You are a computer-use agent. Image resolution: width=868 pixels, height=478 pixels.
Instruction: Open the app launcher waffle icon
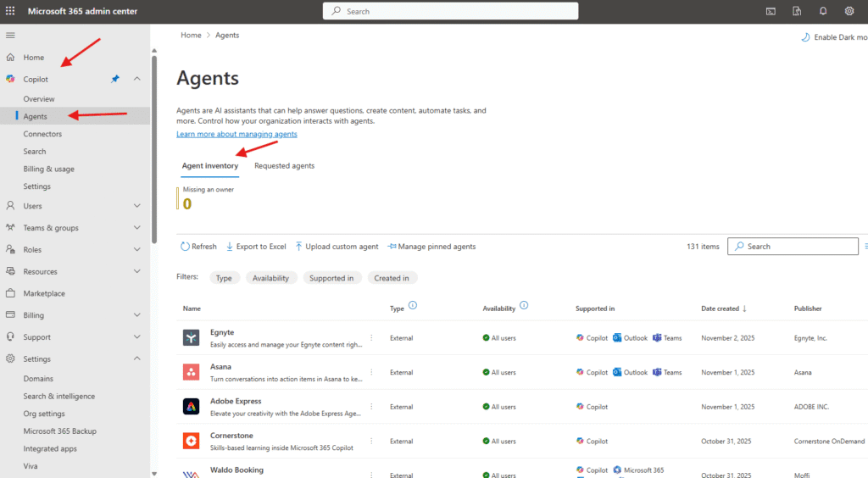(10, 11)
